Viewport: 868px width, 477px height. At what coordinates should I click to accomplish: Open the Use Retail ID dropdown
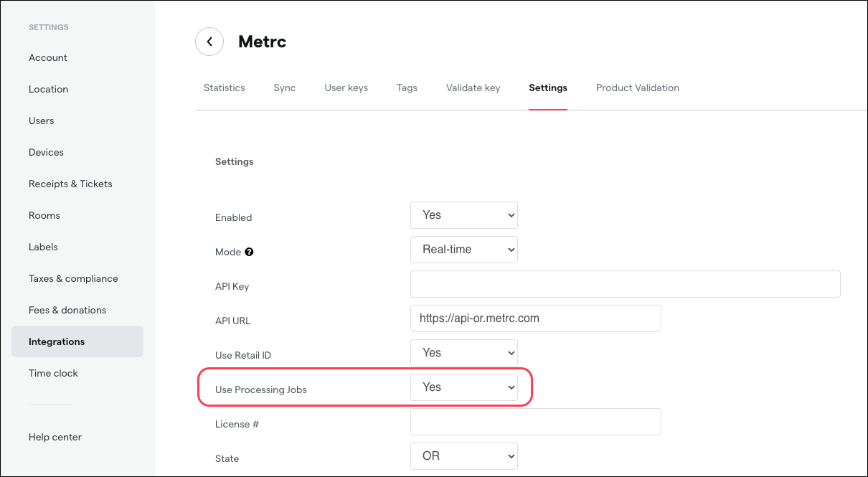coord(464,353)
